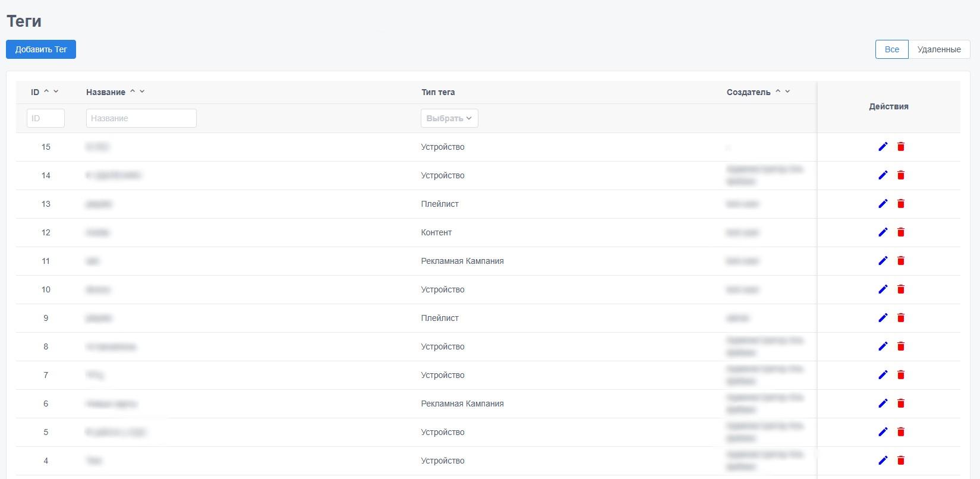The width and height of the screenshot is (980, 479).
Task: Edit the tag with ID 14
Action: tap(883, 175)
